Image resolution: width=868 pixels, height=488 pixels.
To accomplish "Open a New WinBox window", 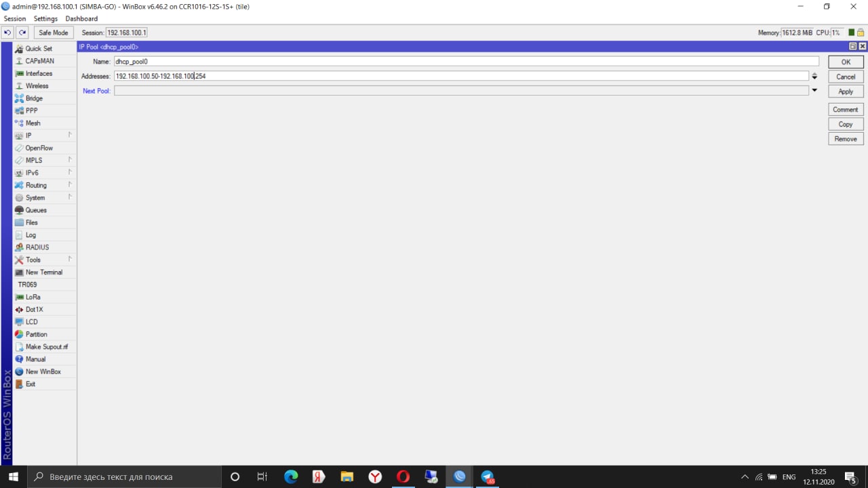I will [x=45, y=371].
